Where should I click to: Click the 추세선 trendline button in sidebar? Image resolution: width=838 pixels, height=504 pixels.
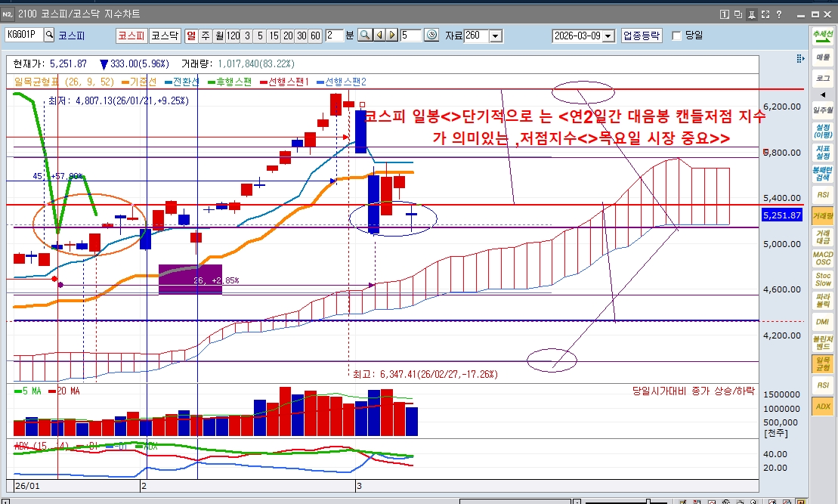(x=822, y=36)
